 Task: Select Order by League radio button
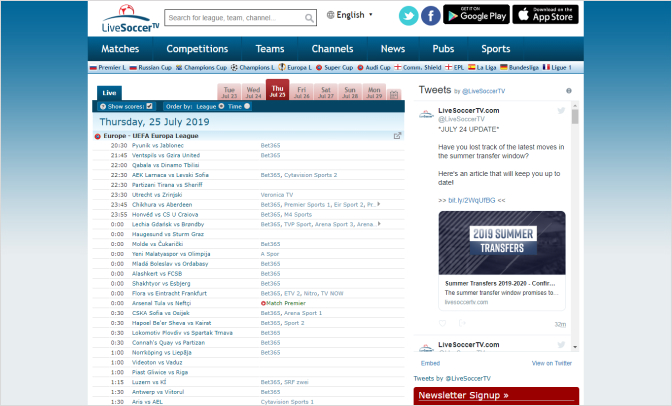(x=221, y=106)
